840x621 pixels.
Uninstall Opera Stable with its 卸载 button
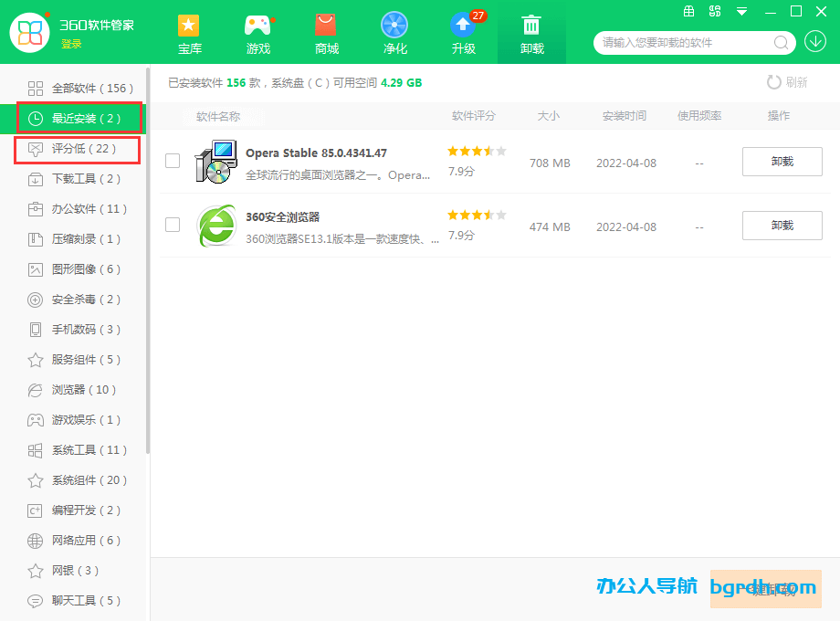pos(782,161)
